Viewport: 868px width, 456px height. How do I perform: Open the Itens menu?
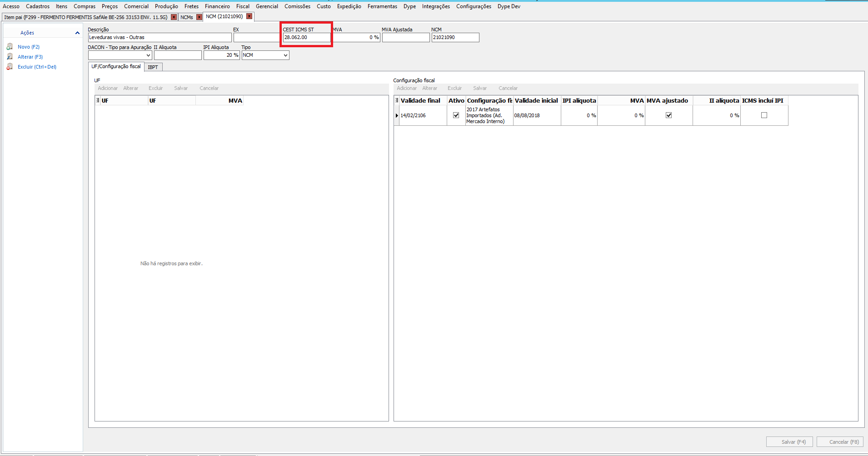click(61, 6)
